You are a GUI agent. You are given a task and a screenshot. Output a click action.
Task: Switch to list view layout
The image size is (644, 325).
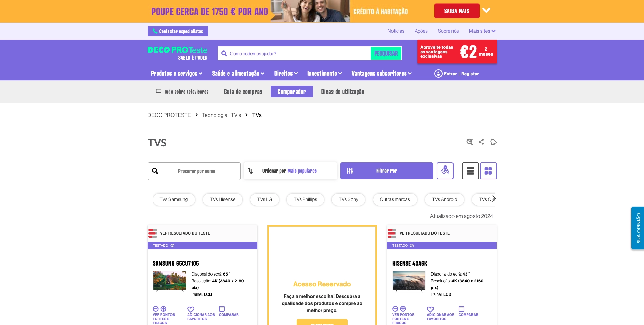point(470,171)
